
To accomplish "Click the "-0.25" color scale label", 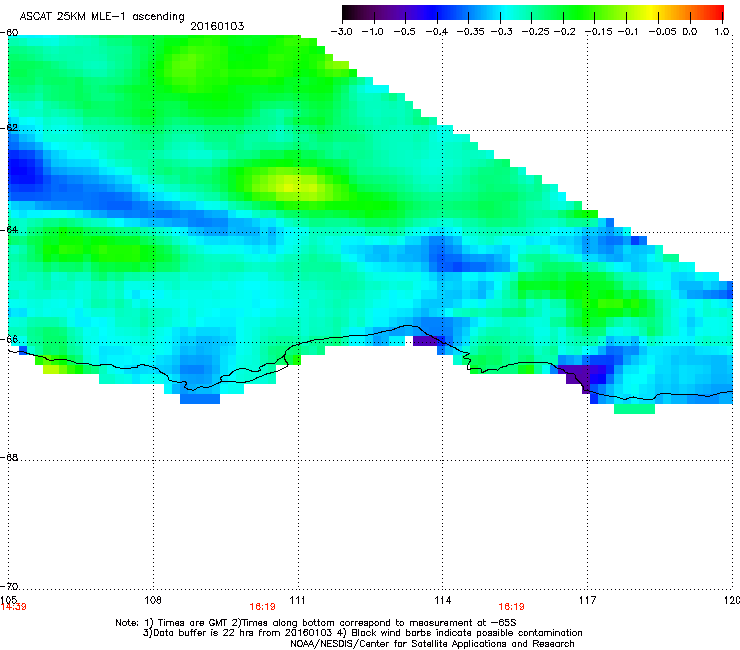I will [x=536, y=32].
